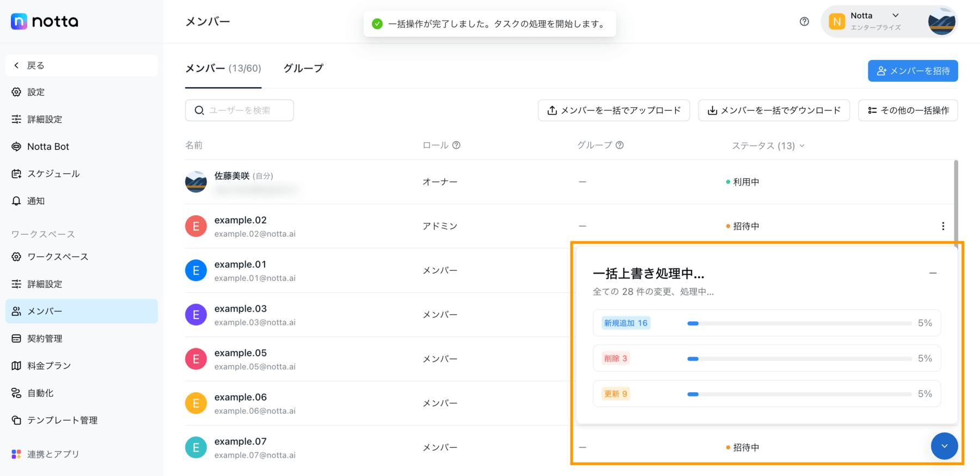Click the notta logo
The width and height of the screenshot is (980, 476).
coord(45,21)
